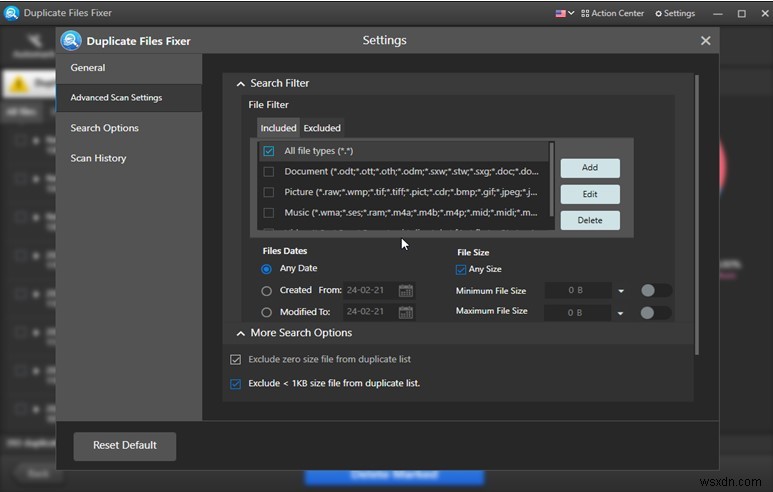Toggle Exclude zero size file checkbox
773x492 pixels.
pos(236,359)
